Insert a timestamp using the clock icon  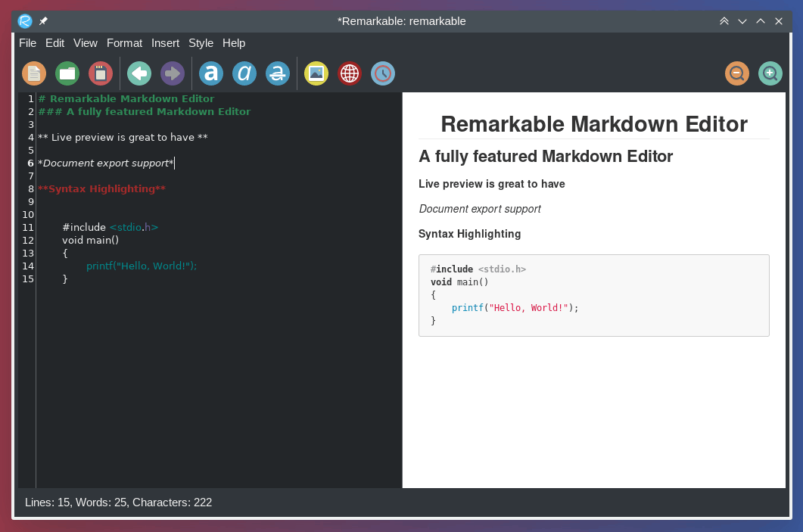(x=383, y=73)
